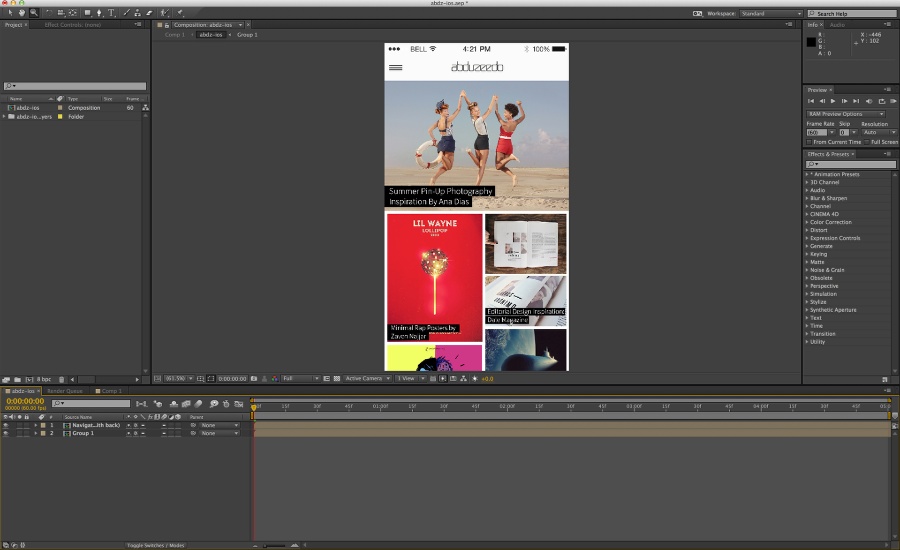Expand Animation Presets category
Image resolution: width=900 pixels, height=550 pixels.
pyautogui.click(x=806, y=174)
